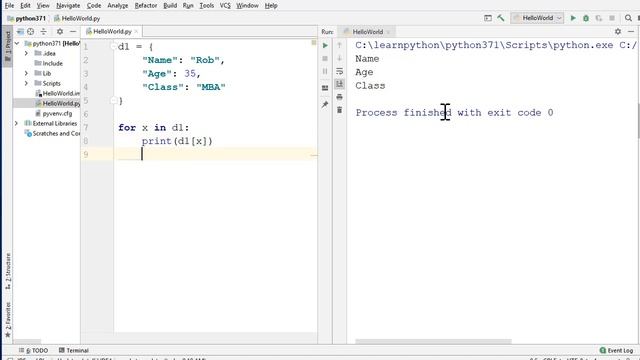The height and width of the screenshot is (360, 640).
Task: Open Search Everywhere magnifier icon
Action: point(628,18)
